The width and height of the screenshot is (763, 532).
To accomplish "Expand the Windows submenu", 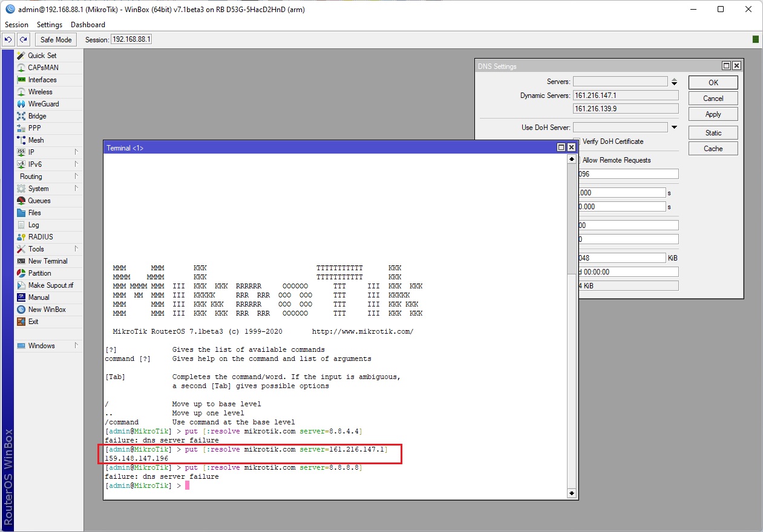I will tap(47, 346).
